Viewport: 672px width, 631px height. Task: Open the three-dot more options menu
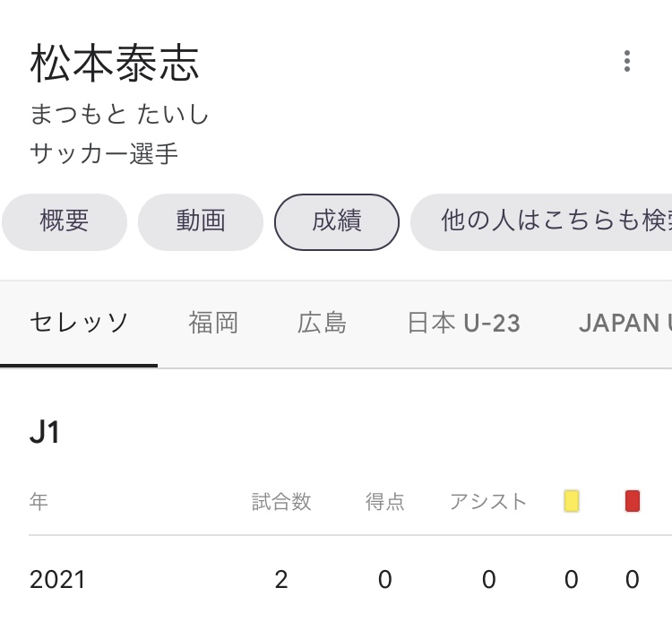626,61
